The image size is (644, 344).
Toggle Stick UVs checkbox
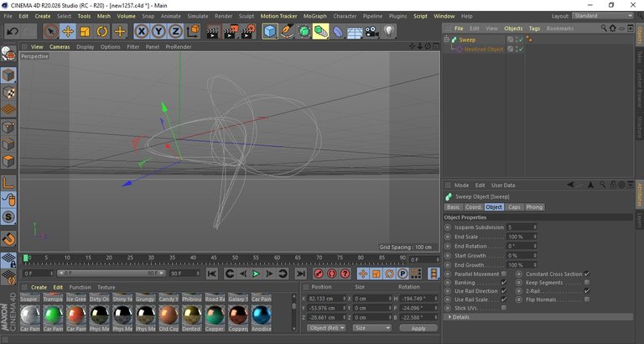pyautogui.click(x=504, y=308)
